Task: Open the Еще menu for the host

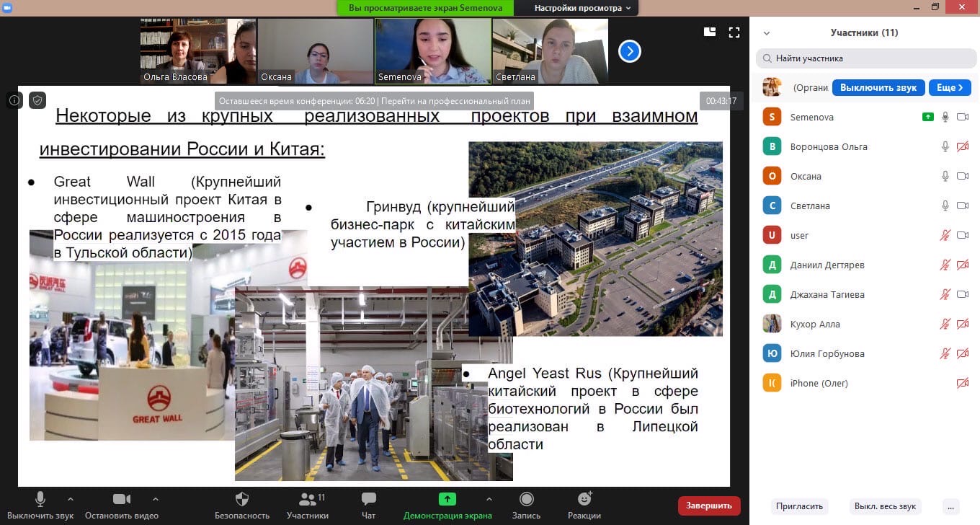Action: point(950,87)
